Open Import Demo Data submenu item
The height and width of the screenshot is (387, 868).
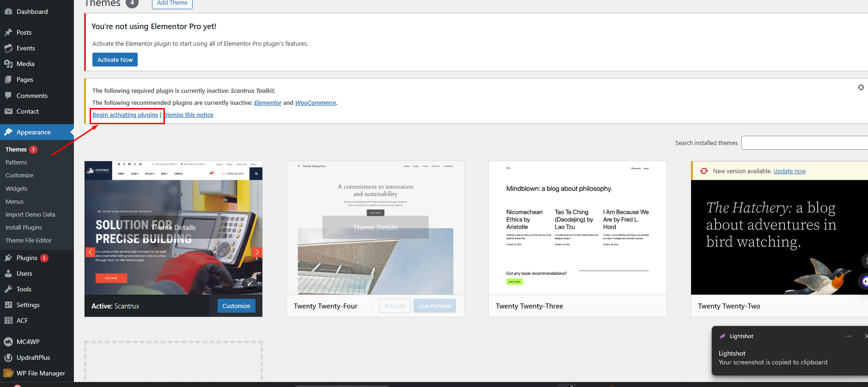[x=30, y=214]
